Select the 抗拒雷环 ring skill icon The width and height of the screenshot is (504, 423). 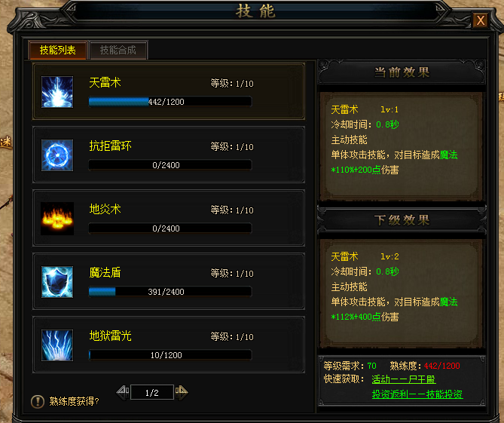[57, 155]
